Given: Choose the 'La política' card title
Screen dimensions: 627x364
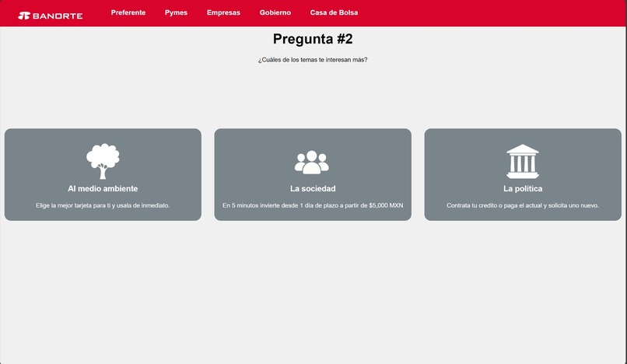Looking at the screenshot, I should click(x=523, y=188).
